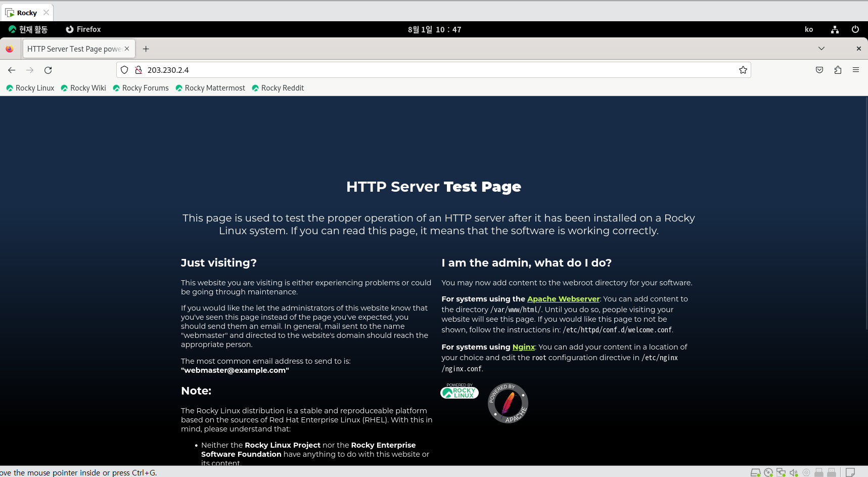868x477 pixels.
Task: Expand the list all tabs chevron
Action: [821, 49]
